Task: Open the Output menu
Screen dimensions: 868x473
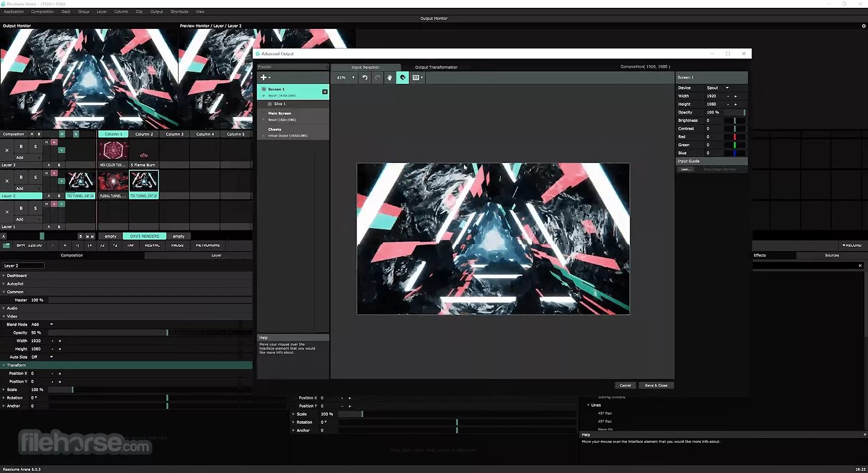Action: pyautogui.click(x=157, y=11)
